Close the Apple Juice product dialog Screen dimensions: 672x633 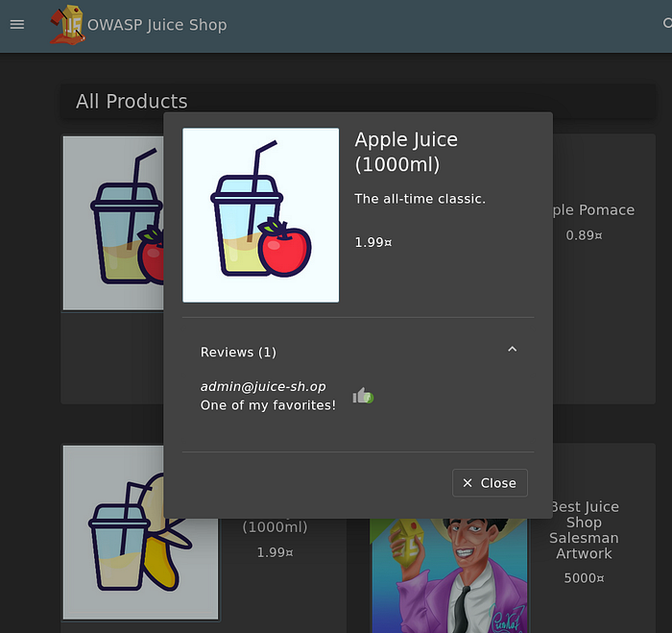(490, 483)
